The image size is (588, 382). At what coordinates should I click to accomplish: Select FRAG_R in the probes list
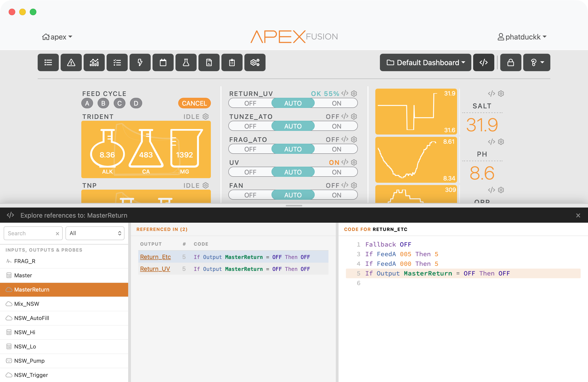64,261
